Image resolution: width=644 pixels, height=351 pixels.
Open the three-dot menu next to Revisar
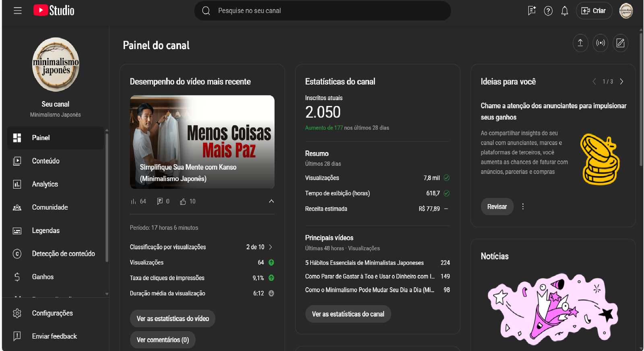tap(523, 206)
